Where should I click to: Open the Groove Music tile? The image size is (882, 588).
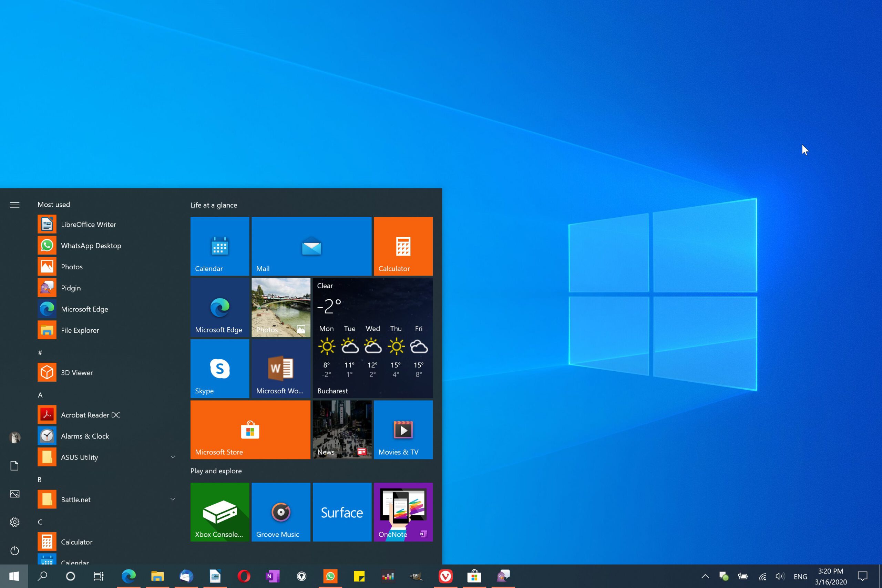(x=281, y=512)
